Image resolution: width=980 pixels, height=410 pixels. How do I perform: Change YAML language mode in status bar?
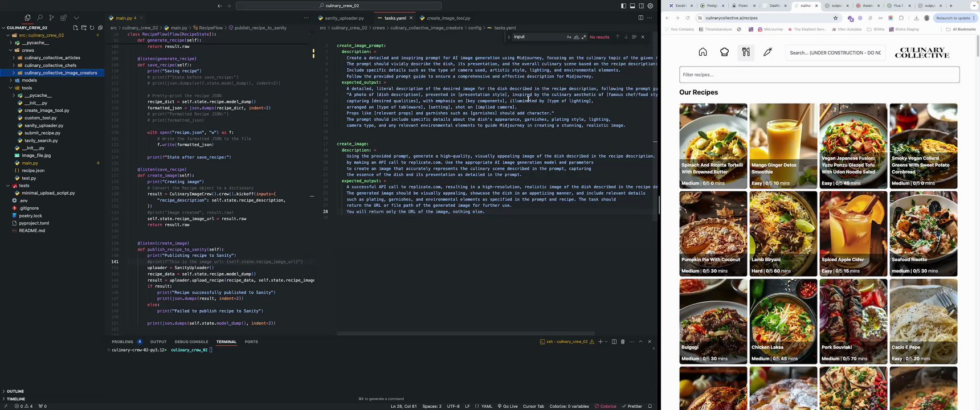click(x=487, y=406)
